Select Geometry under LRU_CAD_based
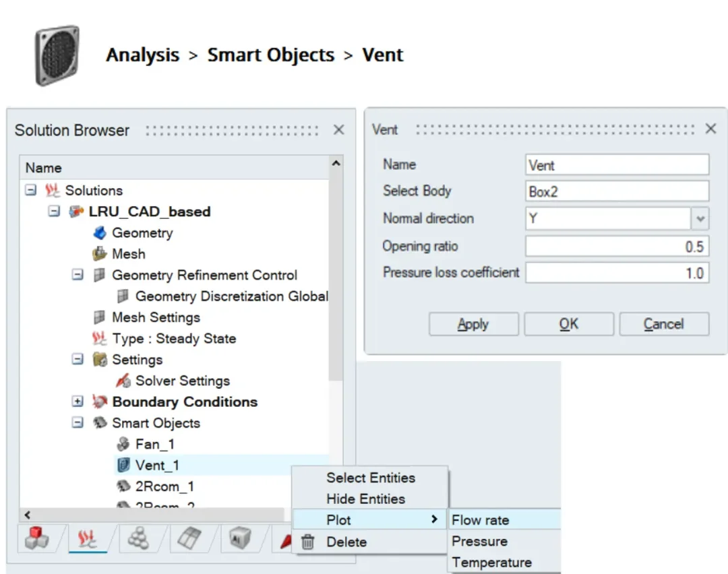This screenshot has width=728, height=574. [x=142, y=233]
